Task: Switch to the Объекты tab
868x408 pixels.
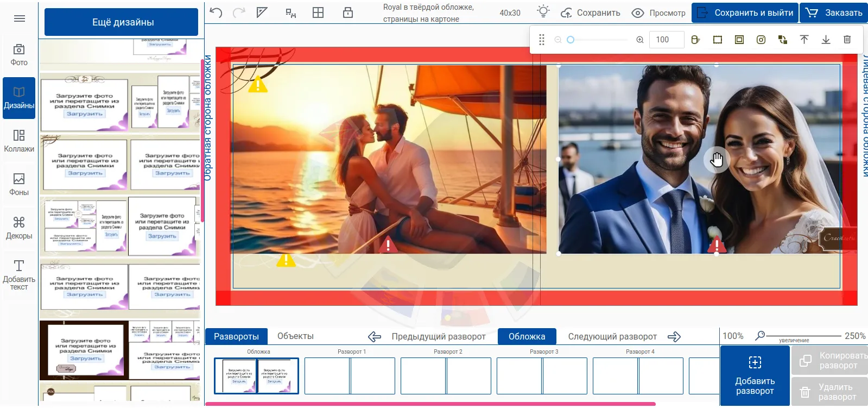Action: [x=295, y=336]
